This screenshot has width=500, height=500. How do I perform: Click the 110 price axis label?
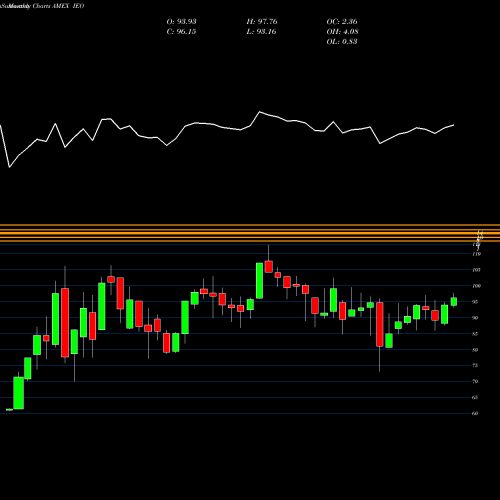(477, 254)
